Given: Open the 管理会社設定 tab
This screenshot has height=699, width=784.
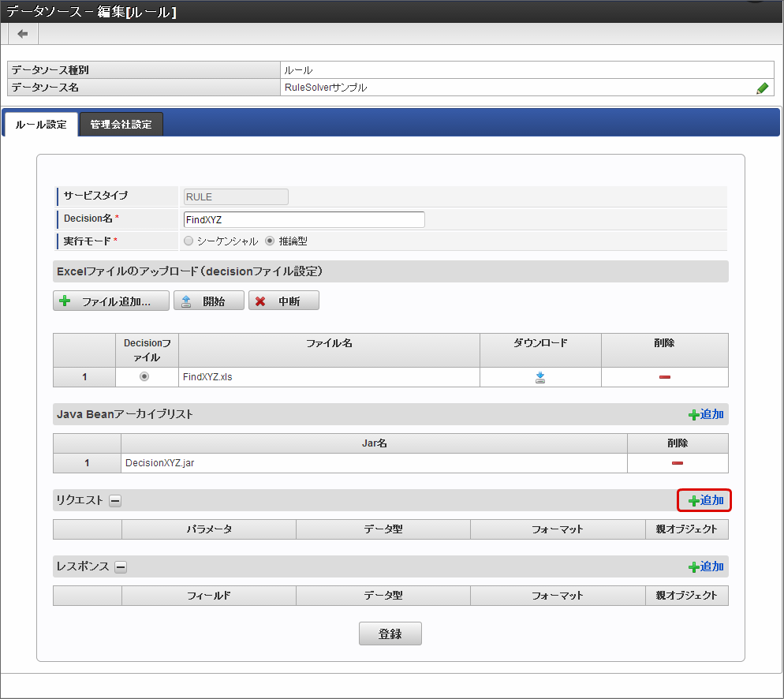Looking at the screenshot, I should click(x=121, y=125).
